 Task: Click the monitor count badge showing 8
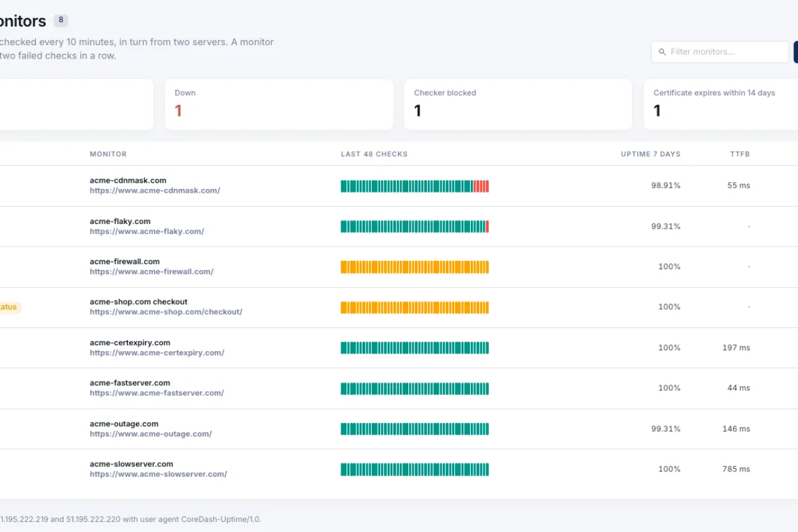pyautogui.click(x=61, y=20)
